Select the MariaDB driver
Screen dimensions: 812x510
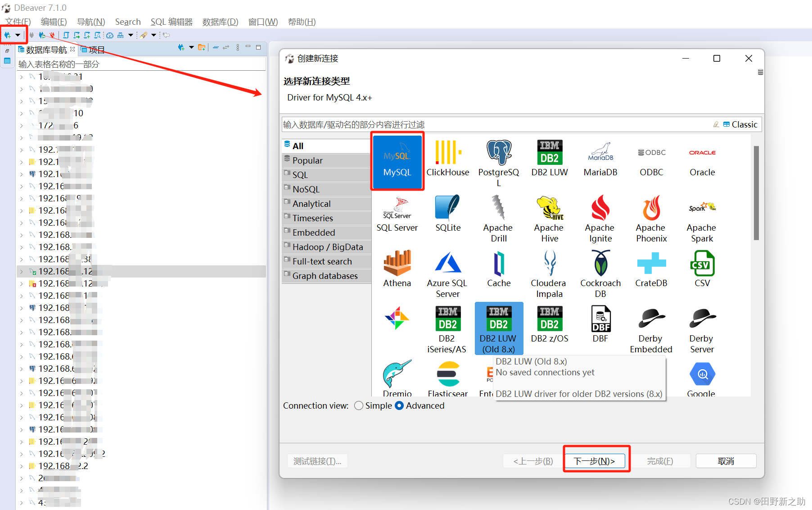pos(600,159)
